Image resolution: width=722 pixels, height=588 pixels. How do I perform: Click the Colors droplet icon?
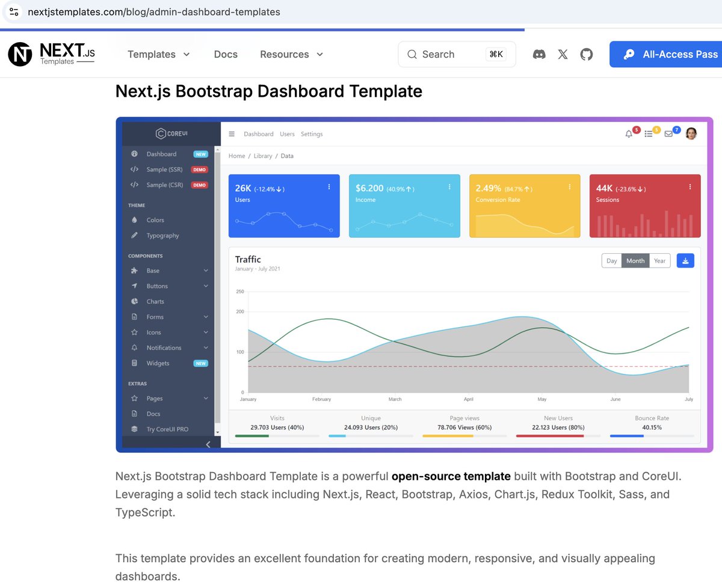[x=134, y=220]
